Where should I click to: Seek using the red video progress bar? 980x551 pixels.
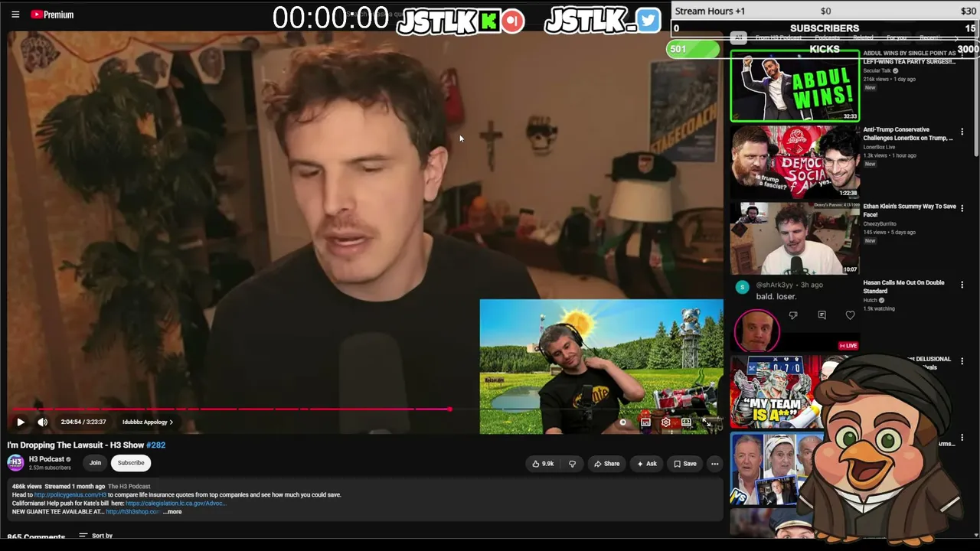(x=230, y=409)
